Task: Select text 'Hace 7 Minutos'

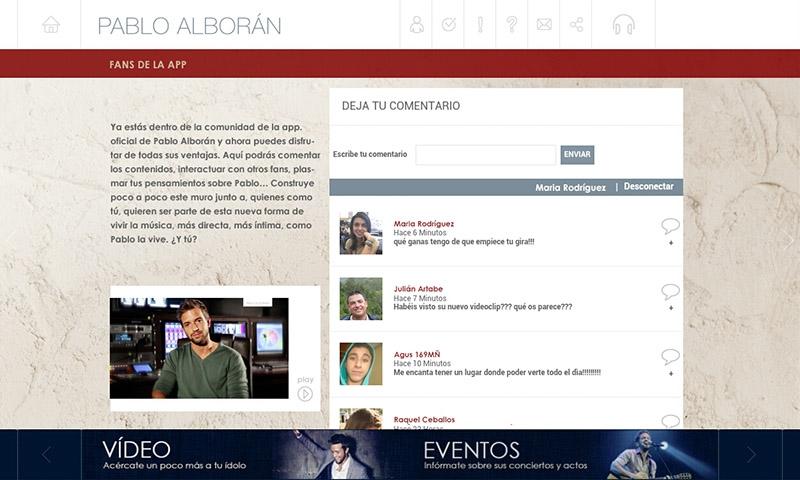Action: [x=419, y=298]
